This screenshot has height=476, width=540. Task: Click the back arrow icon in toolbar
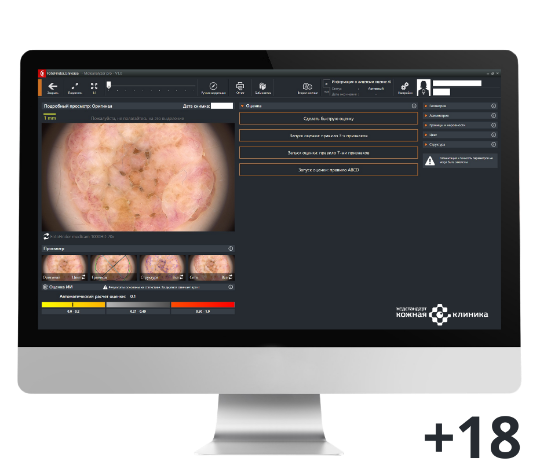53,86
